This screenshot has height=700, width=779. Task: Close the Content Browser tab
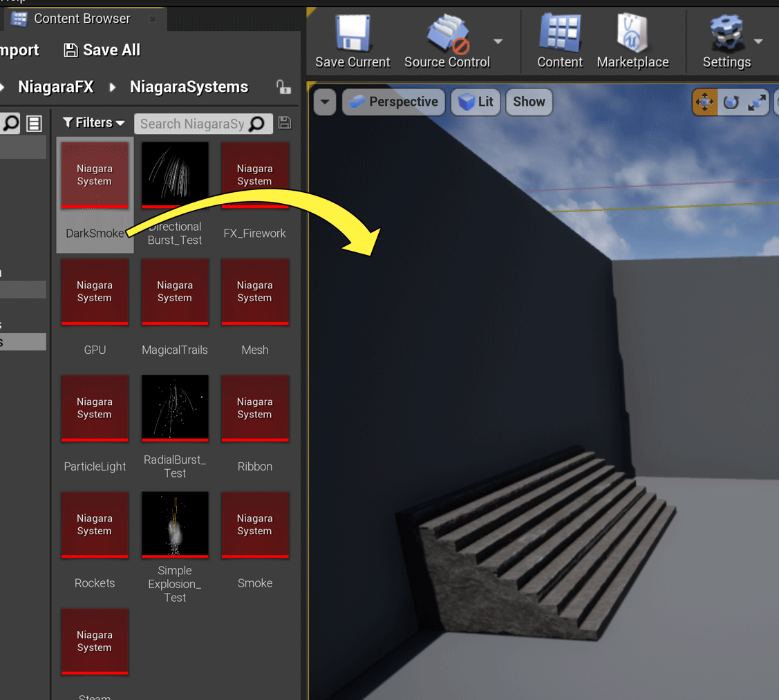153,19
